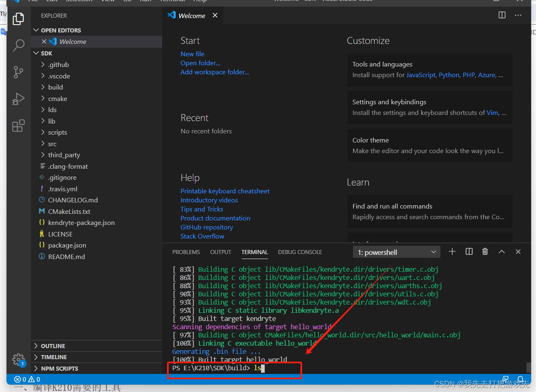Open GitHub repository link
The width and height of the screenshot is (536, 392).
207,227
